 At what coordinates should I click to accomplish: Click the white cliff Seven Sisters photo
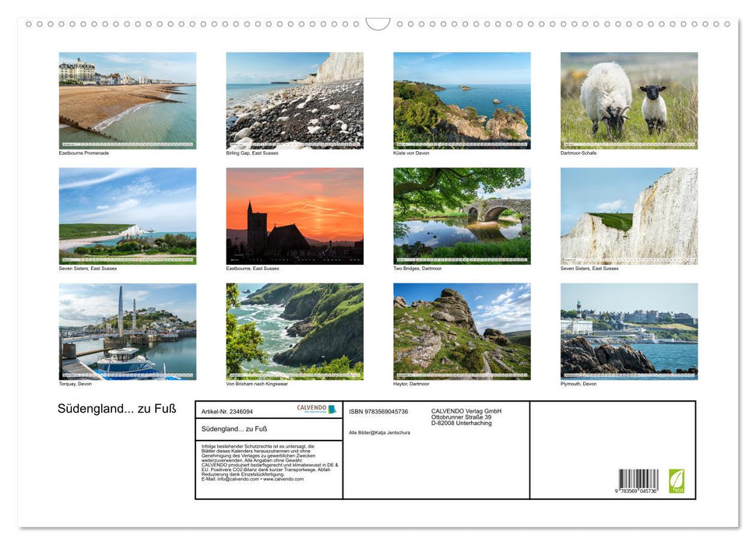coord(629,216)
